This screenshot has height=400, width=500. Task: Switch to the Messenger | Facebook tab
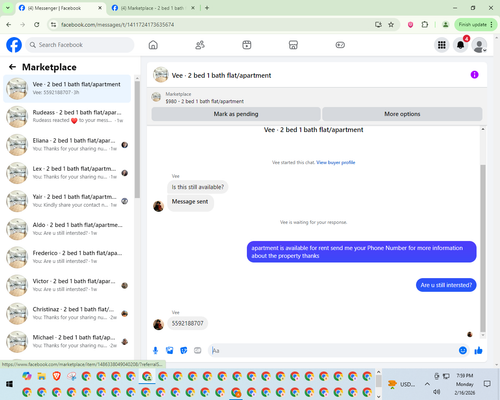[x=60, y=8]
